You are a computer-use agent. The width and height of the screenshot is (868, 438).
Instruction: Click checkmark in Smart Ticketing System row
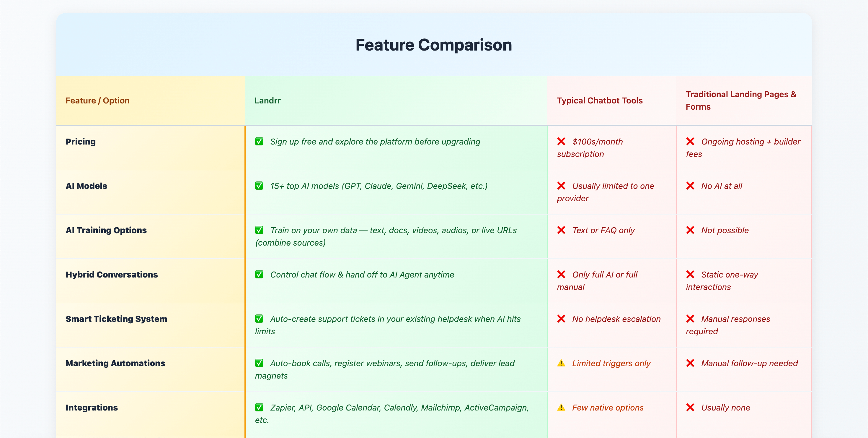click(x=259, y=319)
